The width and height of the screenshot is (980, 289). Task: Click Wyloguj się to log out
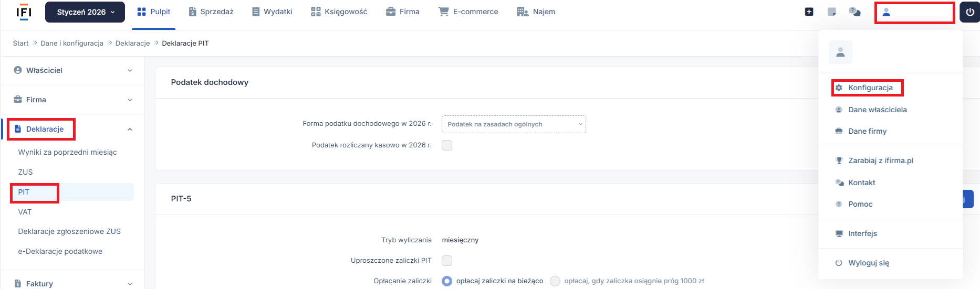(868, 263)
